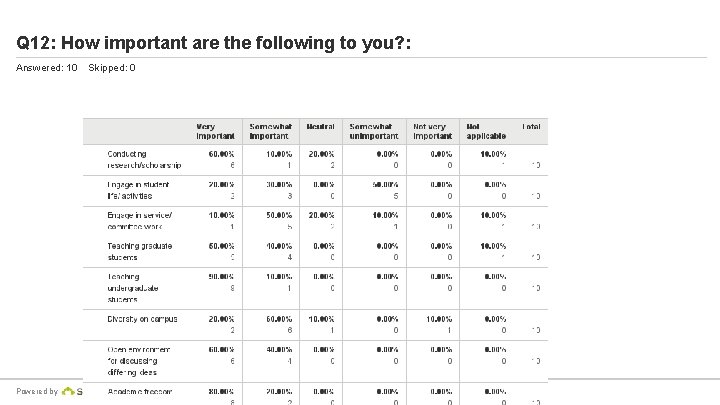Select the "Conducting research/scholarship" row label

coord(145,159)
